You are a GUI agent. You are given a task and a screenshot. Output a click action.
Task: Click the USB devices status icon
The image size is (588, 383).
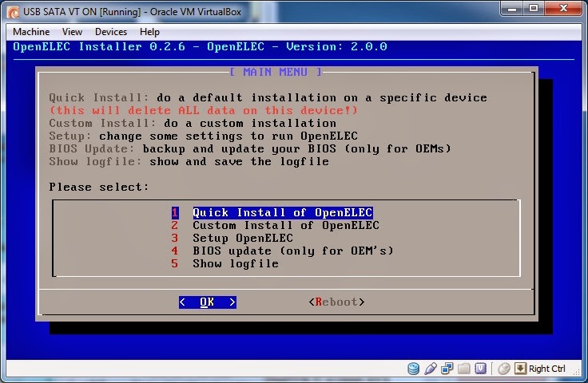(x=431, y=369)
